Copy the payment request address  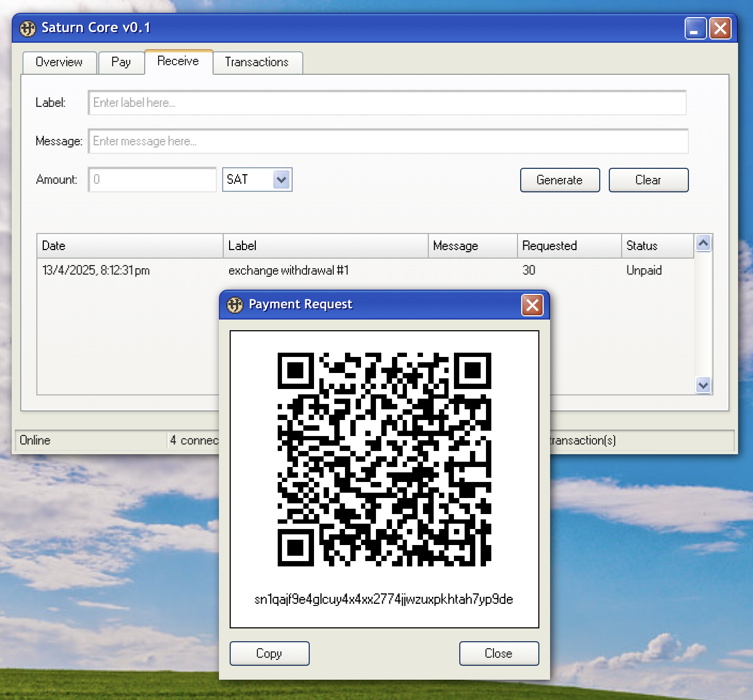(x=270, y=654)
